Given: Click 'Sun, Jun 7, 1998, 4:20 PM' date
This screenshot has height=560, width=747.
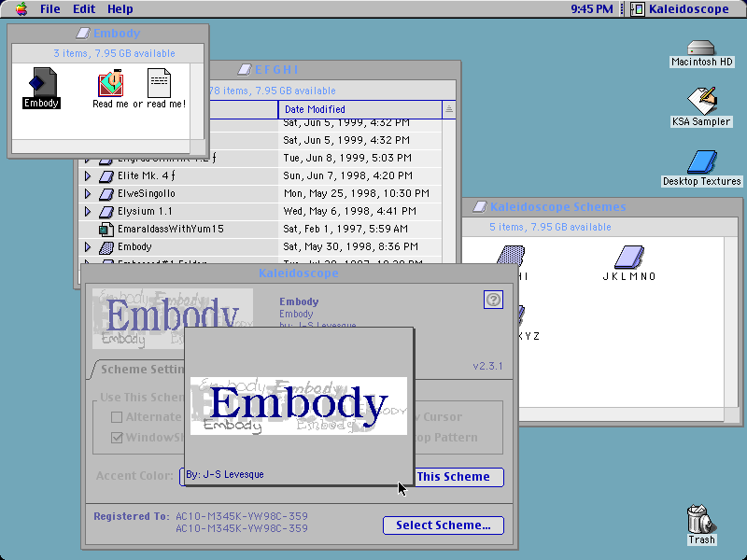Looking at the screenshot, I should click(x=347, y=175).
